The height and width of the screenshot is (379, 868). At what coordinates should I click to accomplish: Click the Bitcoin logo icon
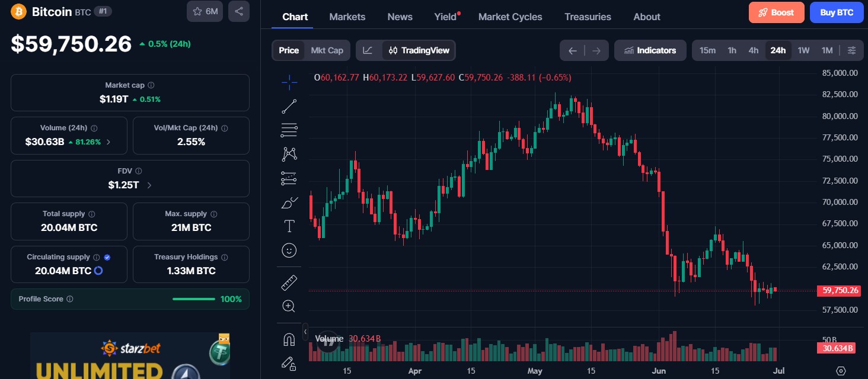(x=19, y=11)
